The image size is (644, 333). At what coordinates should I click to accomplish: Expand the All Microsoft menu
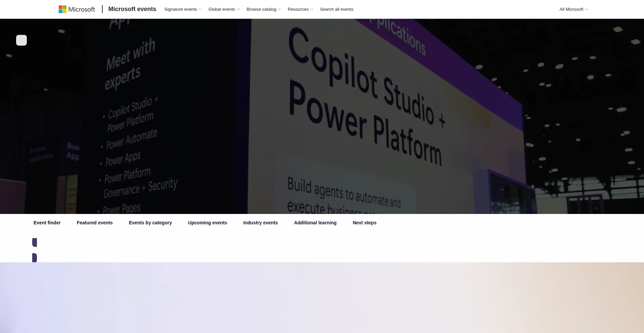point(574,9)
